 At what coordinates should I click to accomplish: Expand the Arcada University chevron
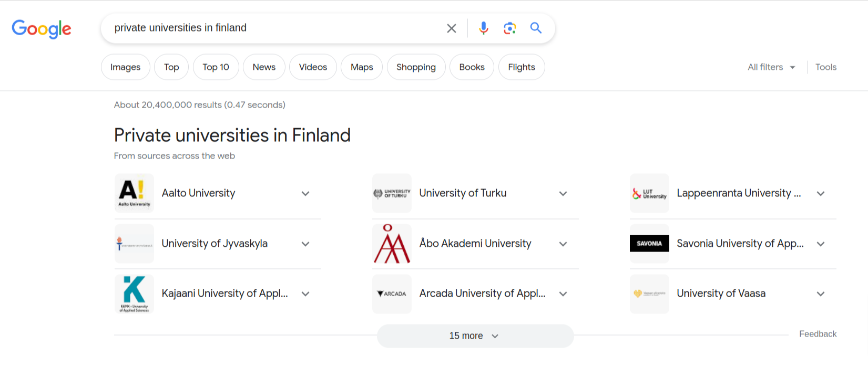[x=563, y=294]
